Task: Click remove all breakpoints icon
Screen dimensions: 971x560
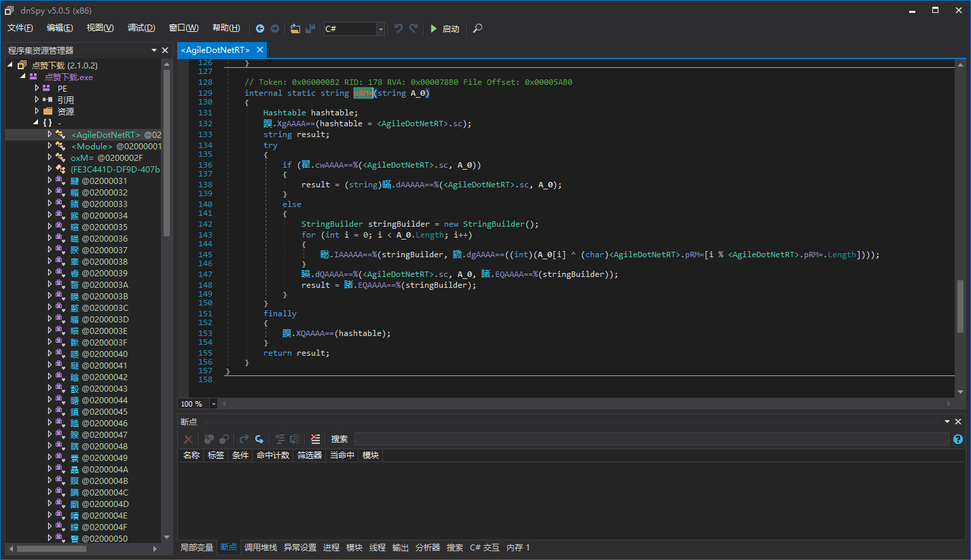Action: click(188, 439)
